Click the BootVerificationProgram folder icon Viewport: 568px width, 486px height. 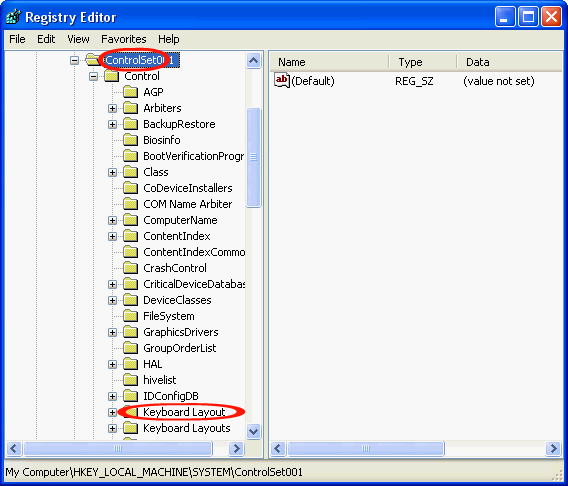coord(130,156)
